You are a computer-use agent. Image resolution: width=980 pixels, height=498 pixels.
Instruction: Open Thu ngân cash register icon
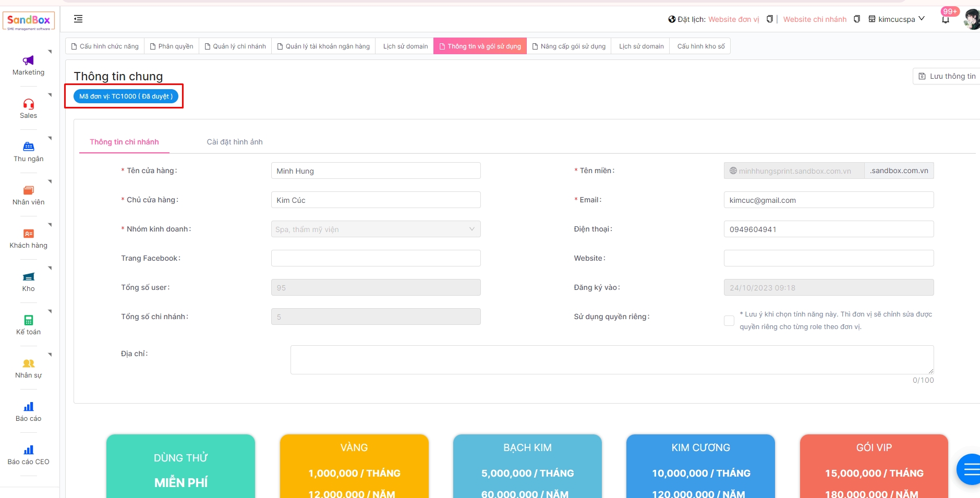point(28,147)
